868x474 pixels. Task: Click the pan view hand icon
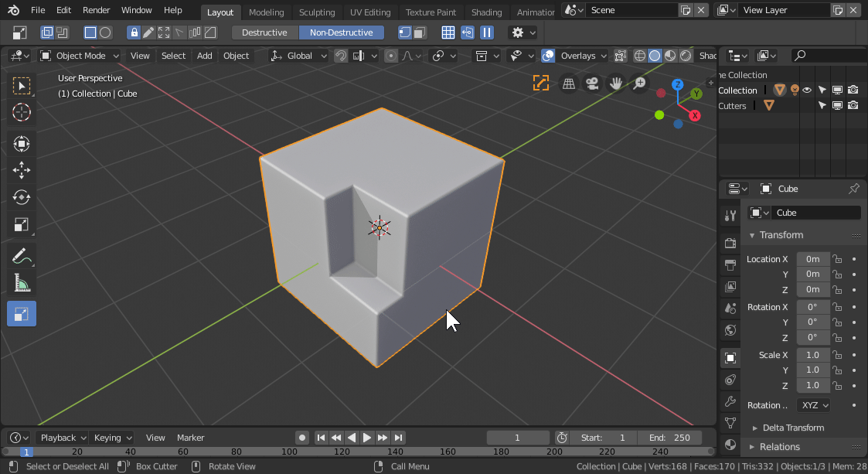pos(616,84)
